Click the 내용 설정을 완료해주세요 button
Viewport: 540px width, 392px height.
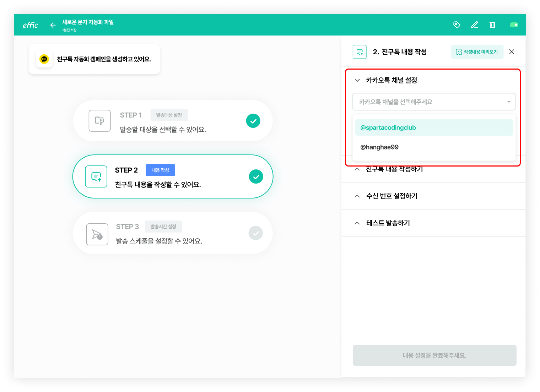pyautogui.click(x=434, y=355)
